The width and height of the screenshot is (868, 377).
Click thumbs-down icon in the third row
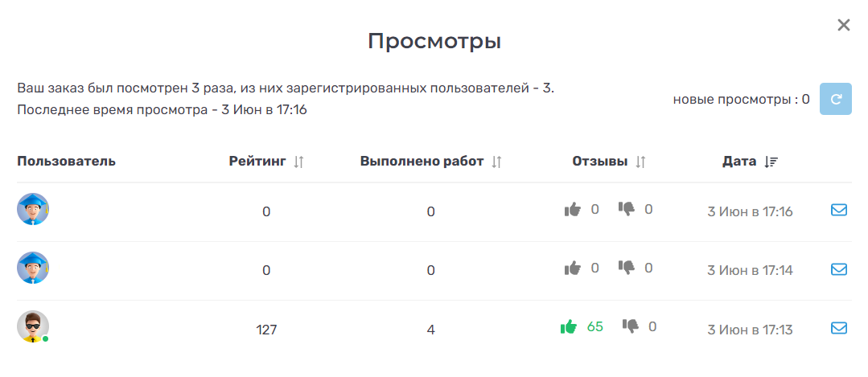pyautogui.click(x=631, y=326)
